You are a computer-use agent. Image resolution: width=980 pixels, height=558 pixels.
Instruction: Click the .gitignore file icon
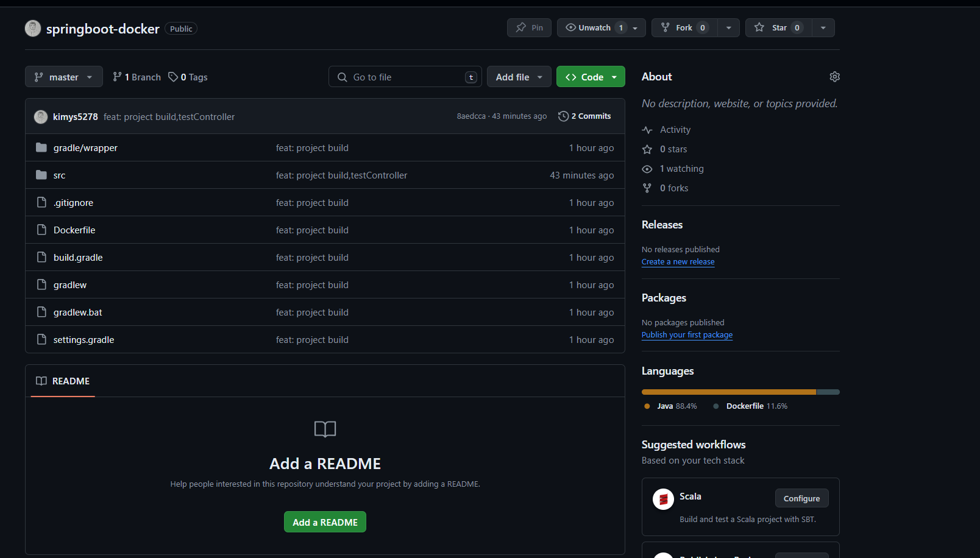(41, 202)
